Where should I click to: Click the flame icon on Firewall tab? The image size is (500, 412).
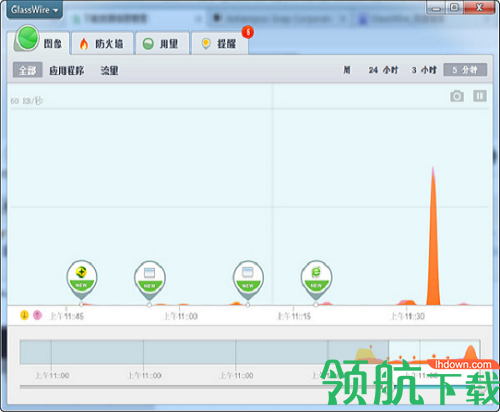point(84,44)
